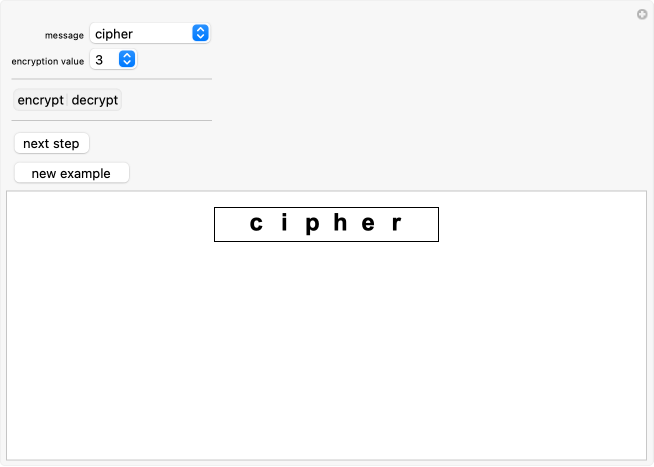Select the encrypt mode
The width and height of the screenshot is (654, 467).
pos(40,100)
